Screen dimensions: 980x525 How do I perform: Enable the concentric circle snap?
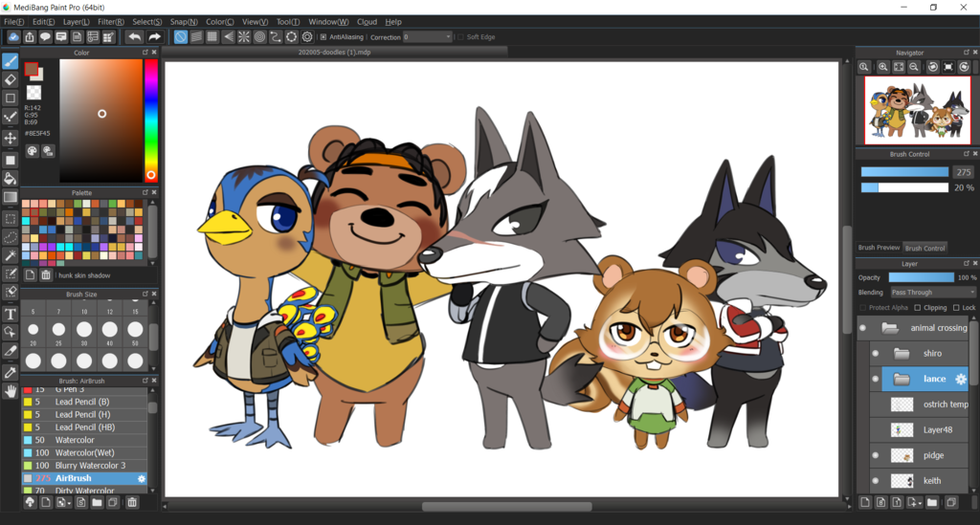point(259,37)
